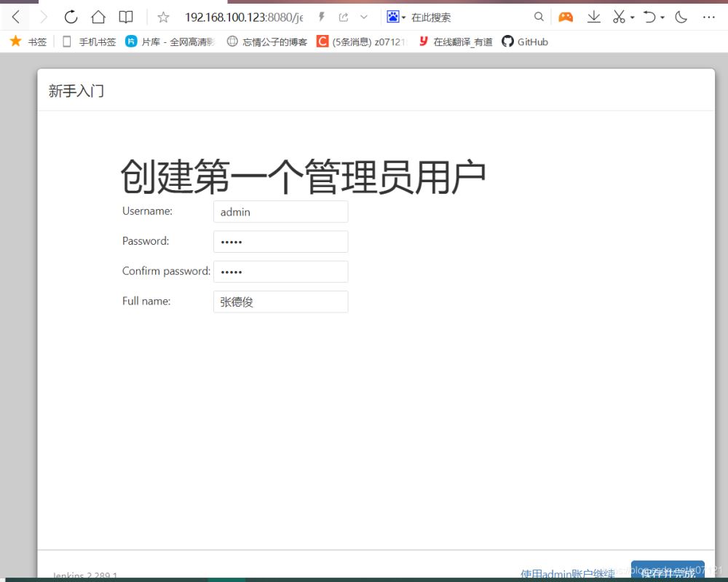Focus the Full name text field
The height and width of the screenshot is (582, 728).
pyautogui.click(x=280, y=302)
